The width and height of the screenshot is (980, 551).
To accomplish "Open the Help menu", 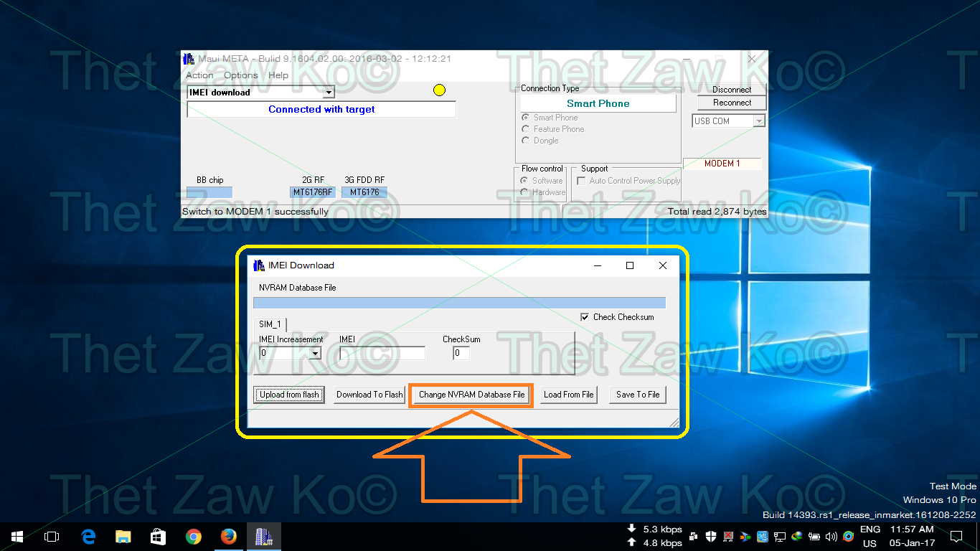I will (278, 75).
